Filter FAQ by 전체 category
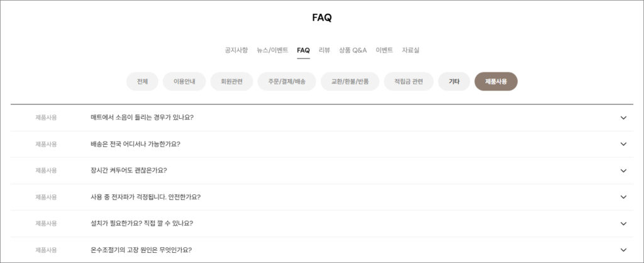 pos(142,82)
